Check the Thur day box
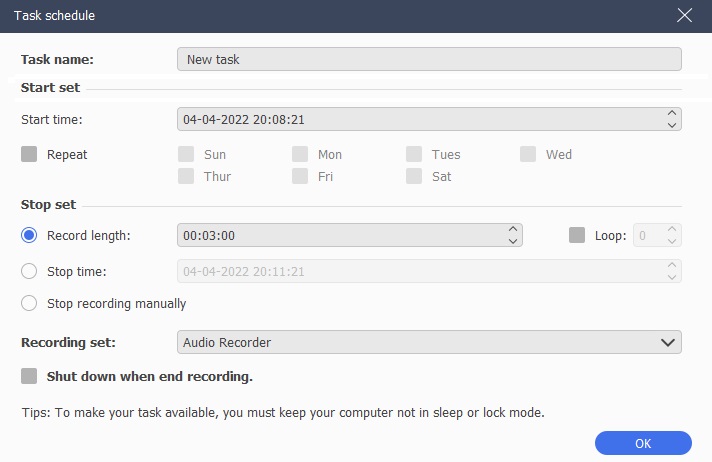Screen dimensions: 712x462 (186, 176)
